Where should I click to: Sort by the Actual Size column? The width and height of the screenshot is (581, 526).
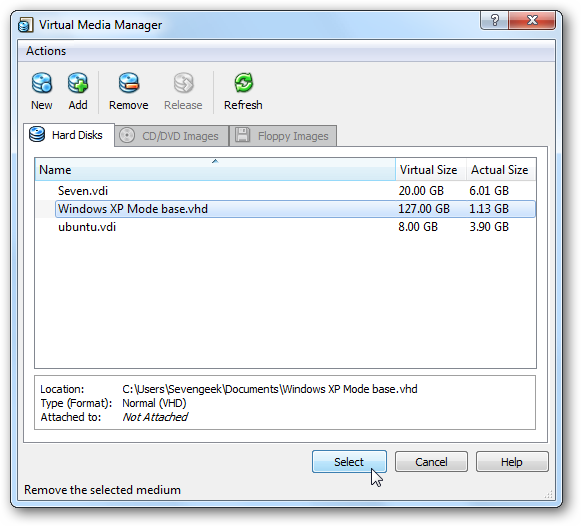pos(501,170)
